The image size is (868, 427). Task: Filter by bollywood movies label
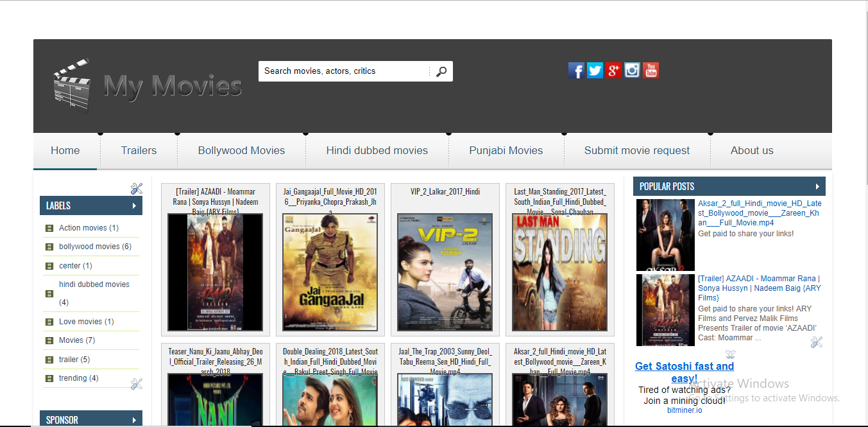(x=95, y=247)
